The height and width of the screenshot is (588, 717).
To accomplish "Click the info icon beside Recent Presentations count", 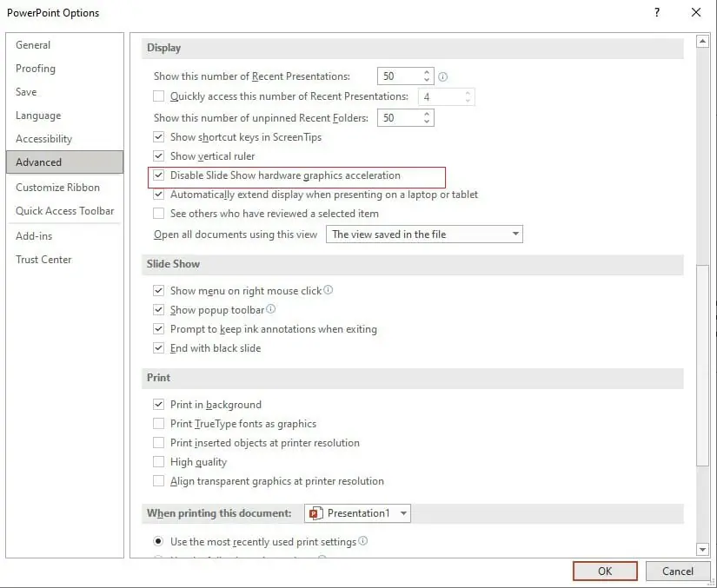I will [x=442, y=76].
